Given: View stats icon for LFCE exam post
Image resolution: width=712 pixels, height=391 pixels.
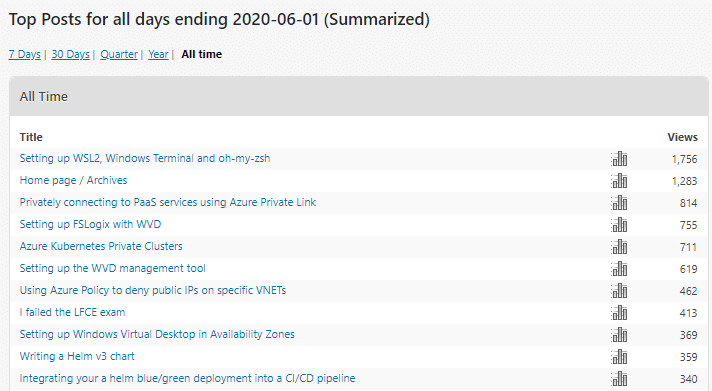Looking at the screenshot, I should (619, 313).
